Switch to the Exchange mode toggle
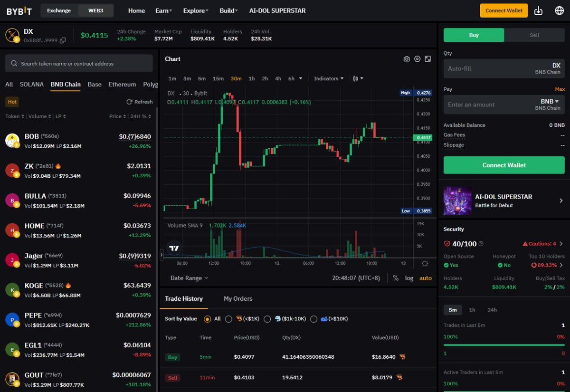The height and width of the screenshot is (392, 570). [59, 10]
